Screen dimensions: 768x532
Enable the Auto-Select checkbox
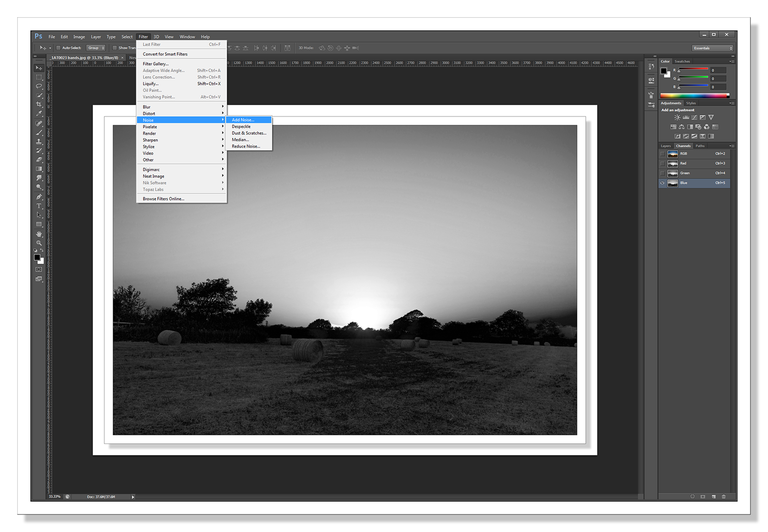pyautogui.click(x=58, y=48)
